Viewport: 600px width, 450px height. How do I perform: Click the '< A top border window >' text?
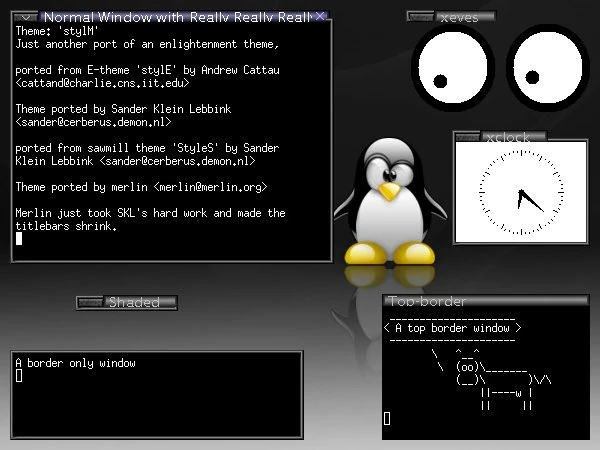pos(453,328)
